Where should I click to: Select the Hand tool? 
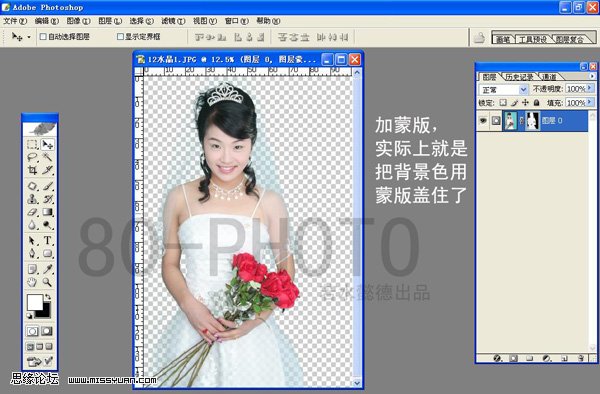(33, 282)
